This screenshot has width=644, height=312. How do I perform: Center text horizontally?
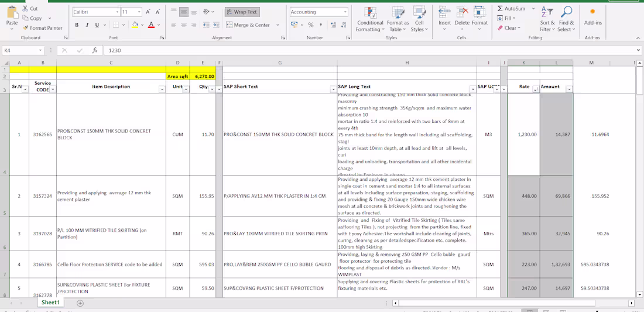184,25
